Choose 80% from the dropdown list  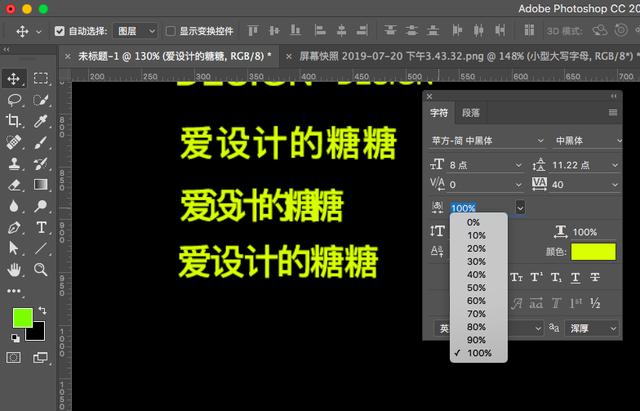pyautogui.click(x=479, y=327)
